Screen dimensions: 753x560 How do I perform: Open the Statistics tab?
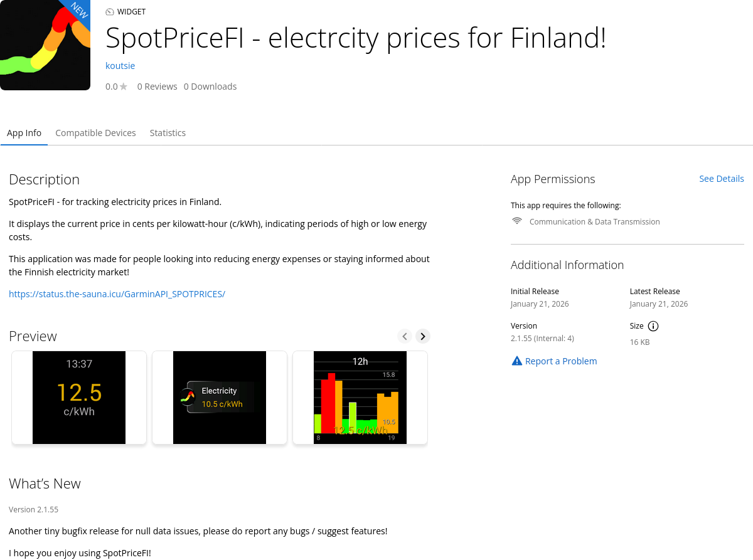[168, 133]
